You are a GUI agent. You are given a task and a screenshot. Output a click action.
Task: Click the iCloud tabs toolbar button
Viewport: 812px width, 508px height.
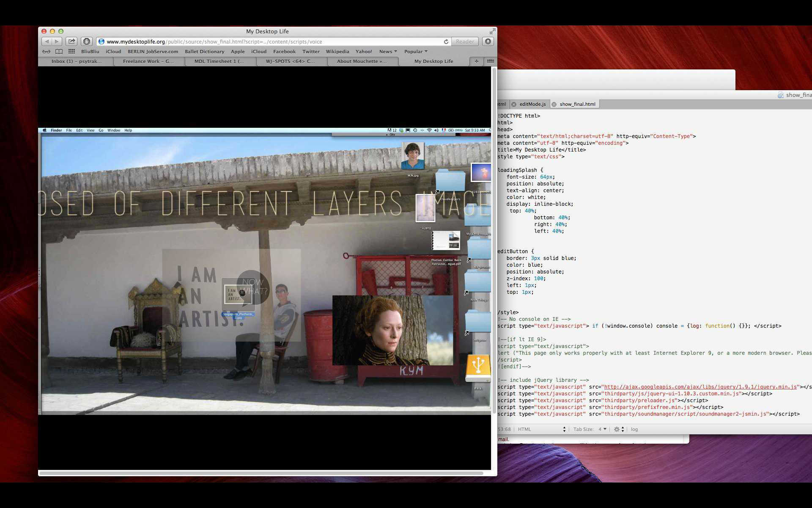point(87,41)
